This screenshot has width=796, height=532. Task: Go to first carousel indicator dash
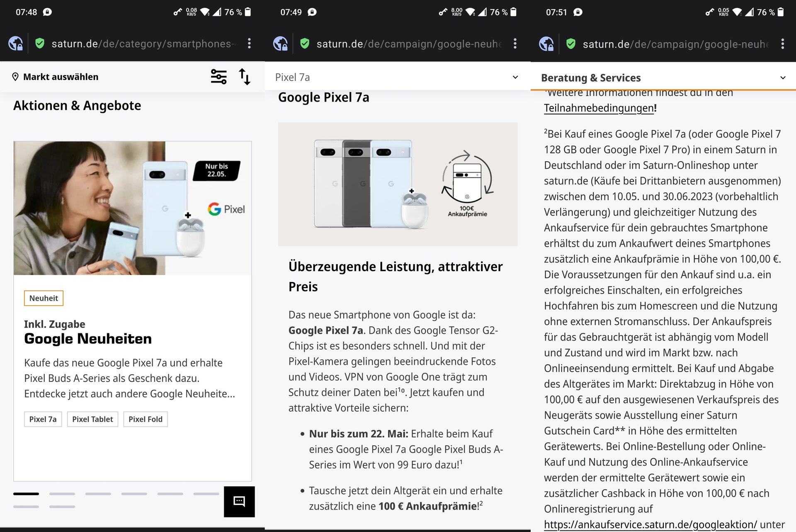26,494
